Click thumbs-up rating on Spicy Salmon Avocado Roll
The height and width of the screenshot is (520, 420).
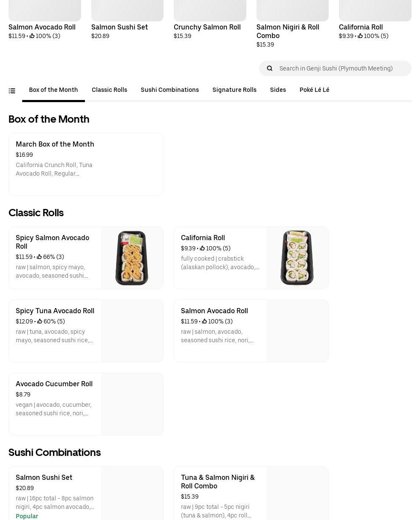pyautogui.click(x=39, y=257)
